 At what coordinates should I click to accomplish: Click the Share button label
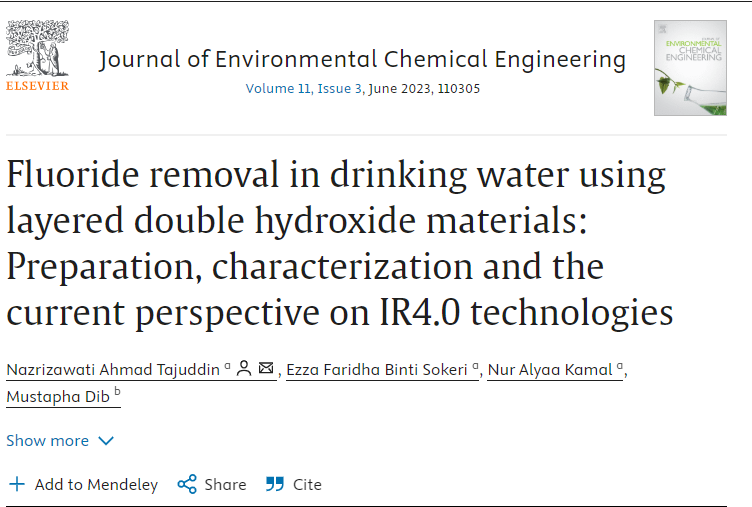225,484
